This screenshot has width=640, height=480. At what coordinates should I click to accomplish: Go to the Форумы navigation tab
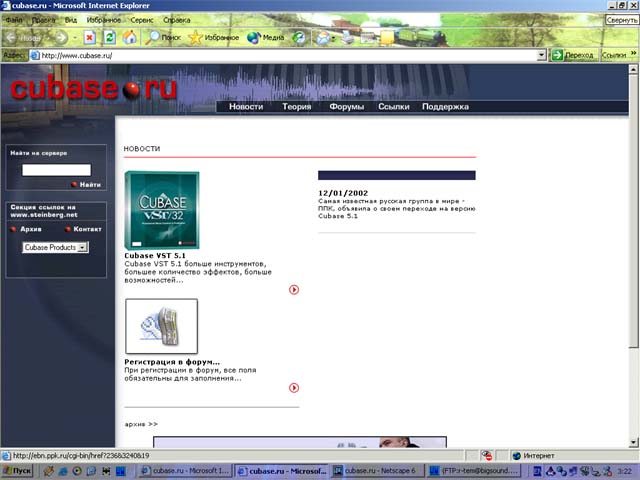(346, 106)
